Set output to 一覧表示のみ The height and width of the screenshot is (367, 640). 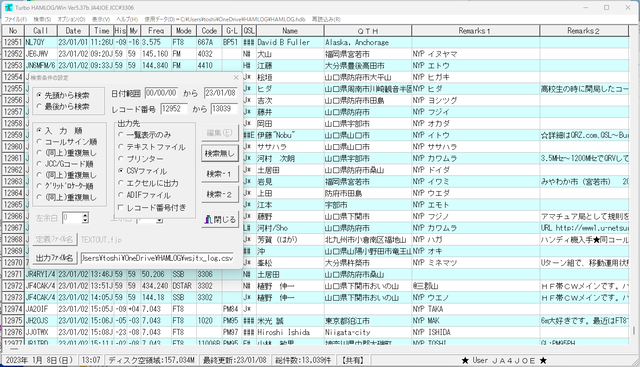click(144, 134)
